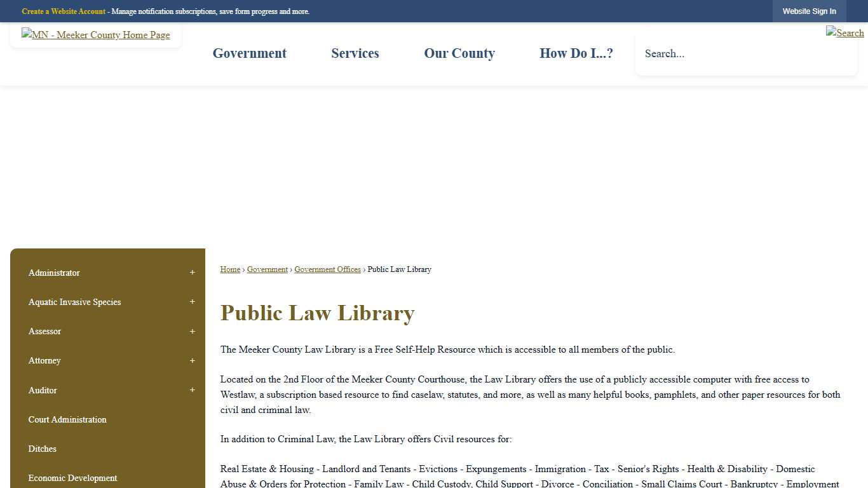
Task: Open the Services menu
Action: point(355,53)
